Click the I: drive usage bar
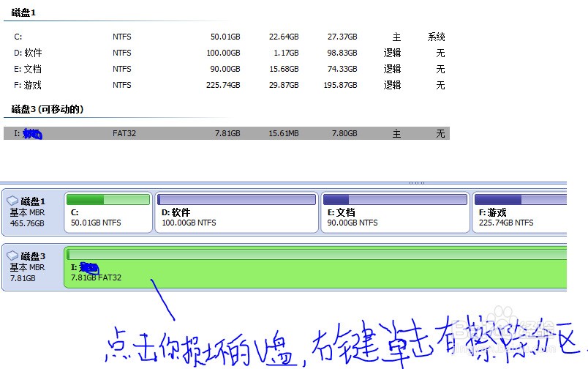 point(317,254)
